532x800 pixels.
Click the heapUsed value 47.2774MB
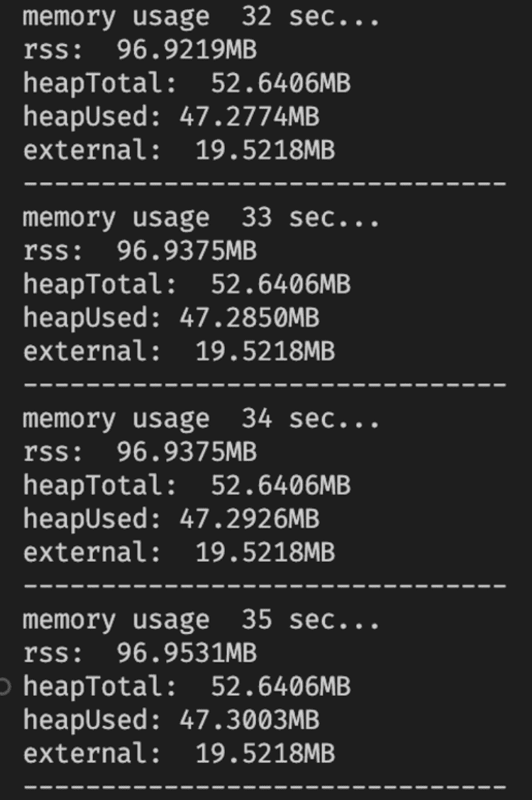coord(249,117)
